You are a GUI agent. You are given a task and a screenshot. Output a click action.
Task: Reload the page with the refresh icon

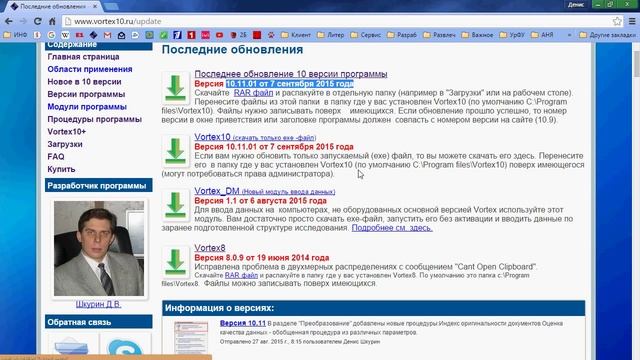click(38, 21)
